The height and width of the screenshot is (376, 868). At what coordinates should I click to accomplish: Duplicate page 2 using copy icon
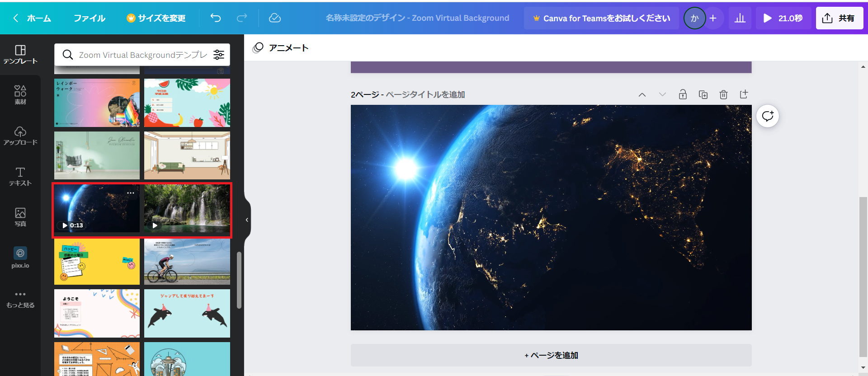[x=703, y=94]
